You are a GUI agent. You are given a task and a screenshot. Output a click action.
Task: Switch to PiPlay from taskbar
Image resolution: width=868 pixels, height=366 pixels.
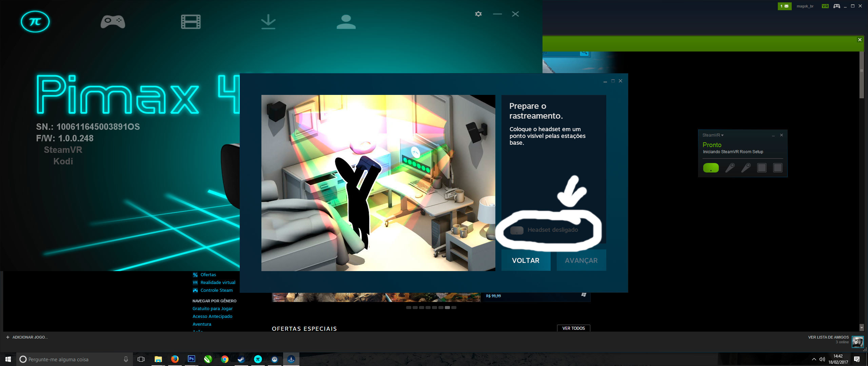click(x=258, y=359)
